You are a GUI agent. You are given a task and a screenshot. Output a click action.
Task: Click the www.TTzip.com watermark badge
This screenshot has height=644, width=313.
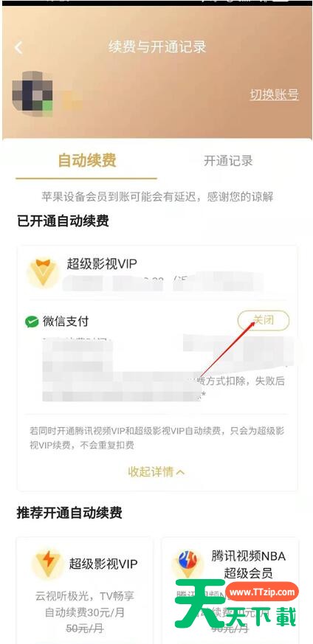263,592
